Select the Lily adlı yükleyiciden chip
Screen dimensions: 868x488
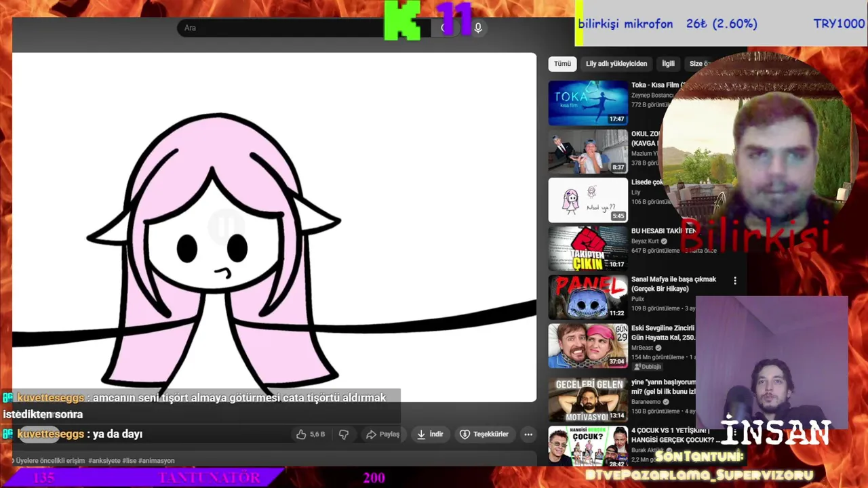coord(616,64)
